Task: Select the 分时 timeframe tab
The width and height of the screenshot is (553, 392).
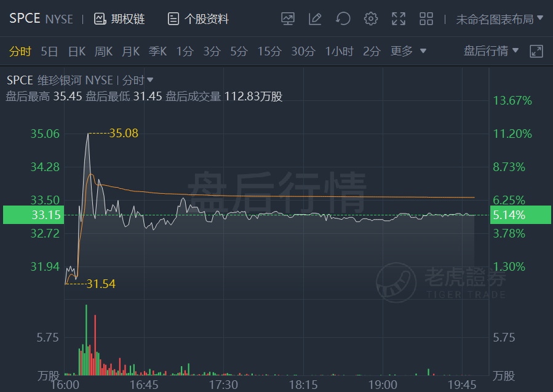Action: point(20,52)
